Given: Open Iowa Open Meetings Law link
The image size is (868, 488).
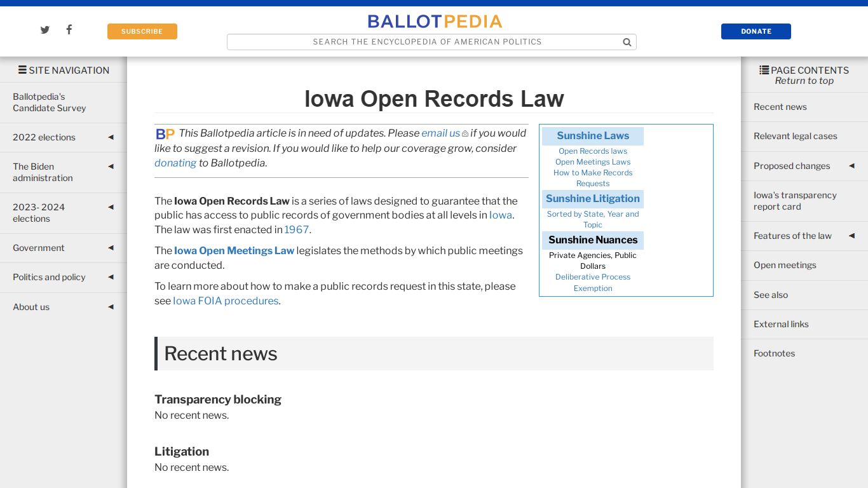Looking at the screenshot, I should point(234,250).
